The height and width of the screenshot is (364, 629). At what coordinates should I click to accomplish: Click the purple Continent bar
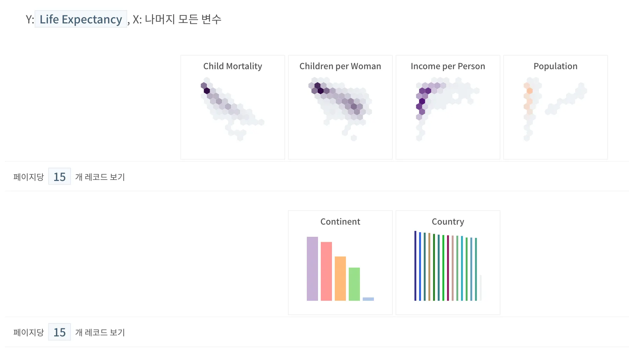[x=312, y=269]
